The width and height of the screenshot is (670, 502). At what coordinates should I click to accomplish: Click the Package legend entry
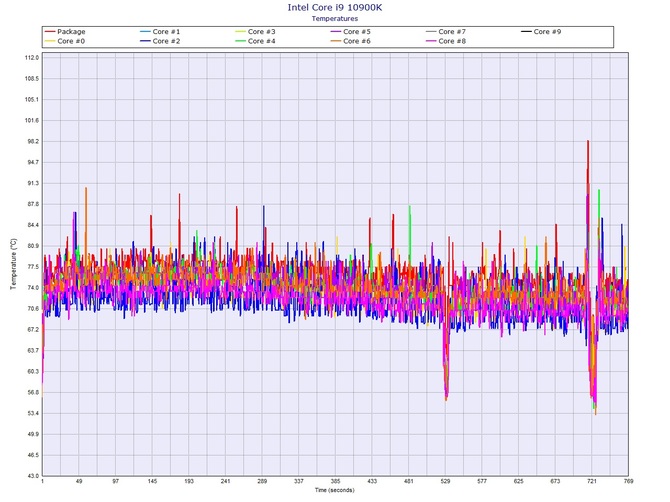(65, 32)
